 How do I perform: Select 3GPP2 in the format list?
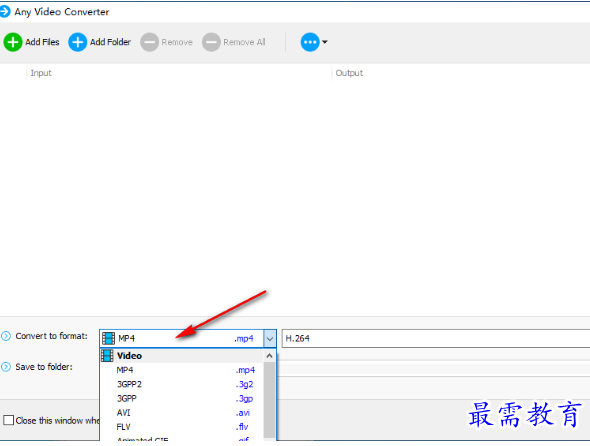pyautogui.click(x=182, y=384)
